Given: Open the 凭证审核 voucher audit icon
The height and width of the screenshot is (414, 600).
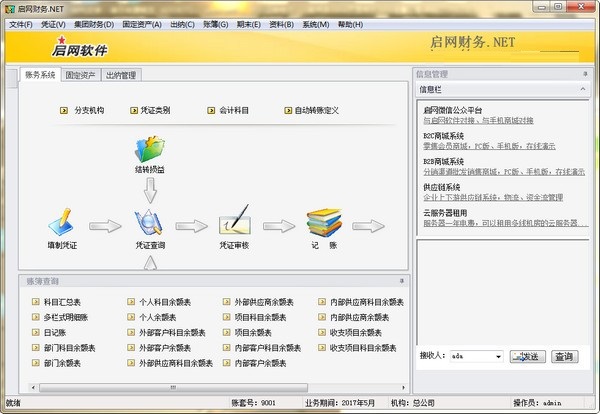Looking at the screenshot, I should [x=234, y=220].
